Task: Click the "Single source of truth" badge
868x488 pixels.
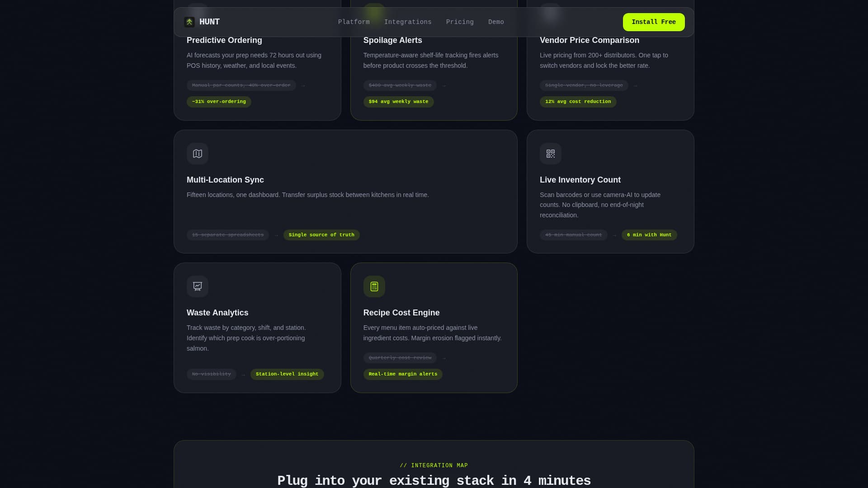Action: coord(321,235)
